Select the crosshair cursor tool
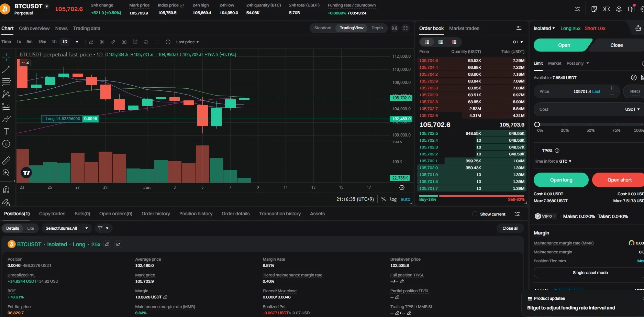The height and width of the screenshot is (317, 644). tap(6, 57)
